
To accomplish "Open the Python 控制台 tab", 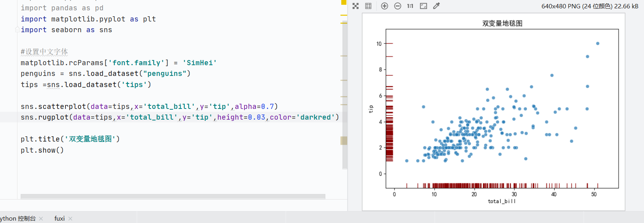I will tap(18, 219).
